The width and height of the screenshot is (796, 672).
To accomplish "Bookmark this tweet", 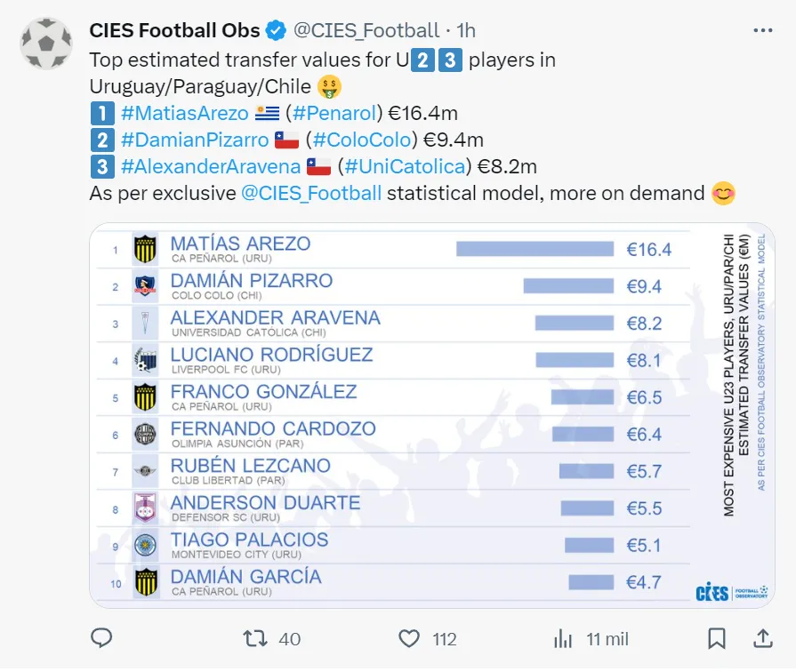I will [x=716, y=638].
